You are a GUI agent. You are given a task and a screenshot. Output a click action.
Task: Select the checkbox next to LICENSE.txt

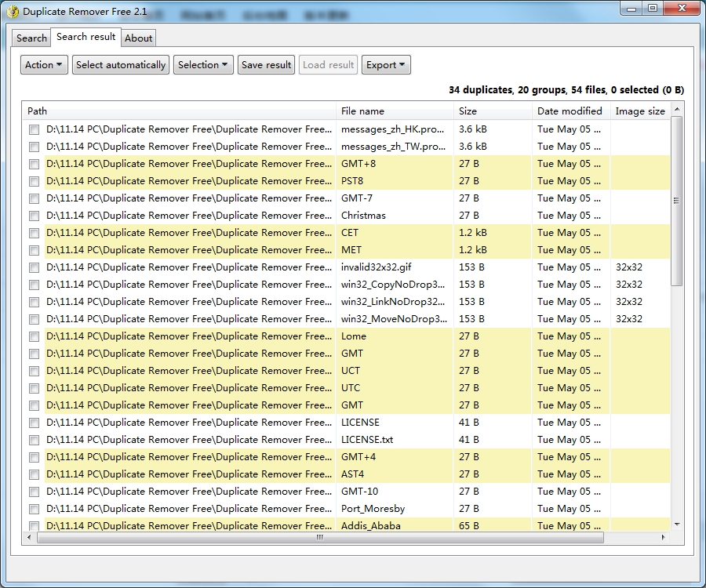pos(34,440)
